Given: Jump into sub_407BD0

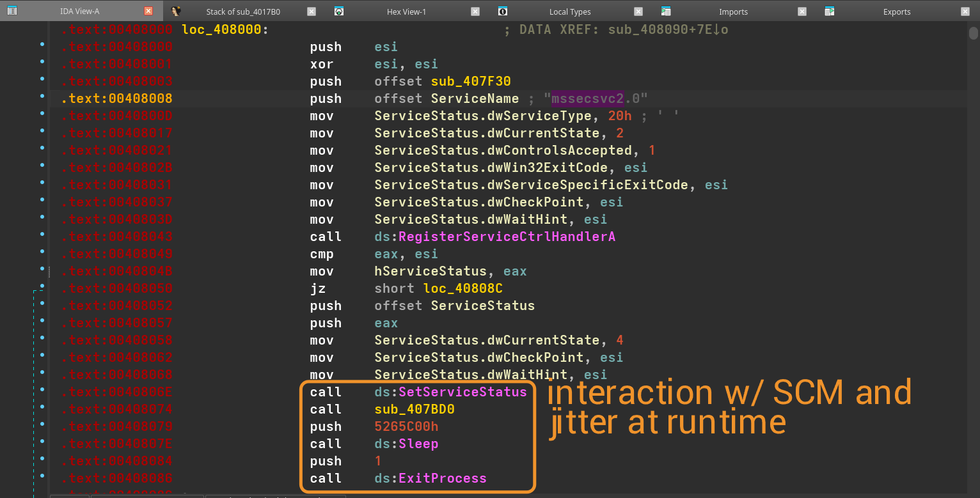Looking at the screenshot, I should click(x=415, y=409).
